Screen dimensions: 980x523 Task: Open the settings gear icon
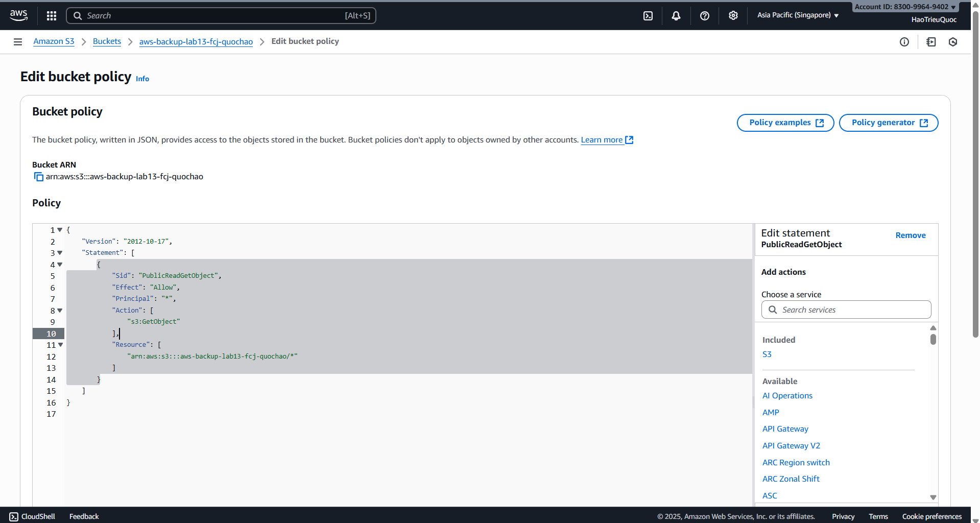click(733, 16)
